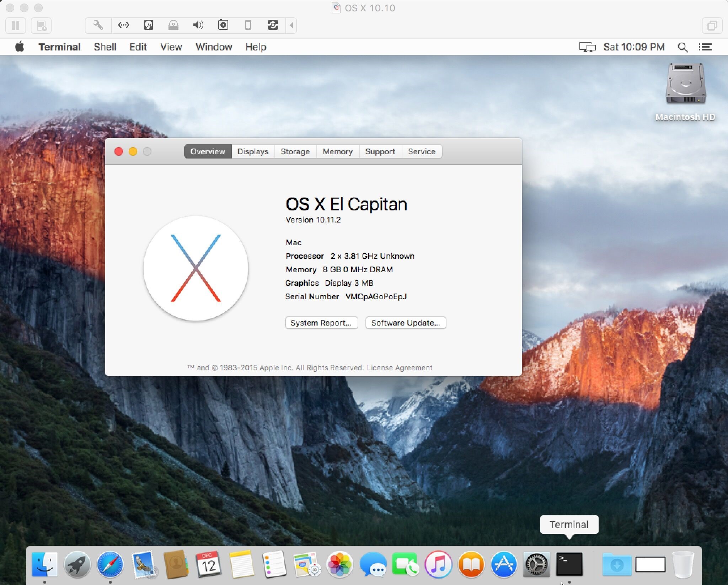Open the License Agreement link
This screenshot has height=585, width=728.
click(x=400, y=368)
